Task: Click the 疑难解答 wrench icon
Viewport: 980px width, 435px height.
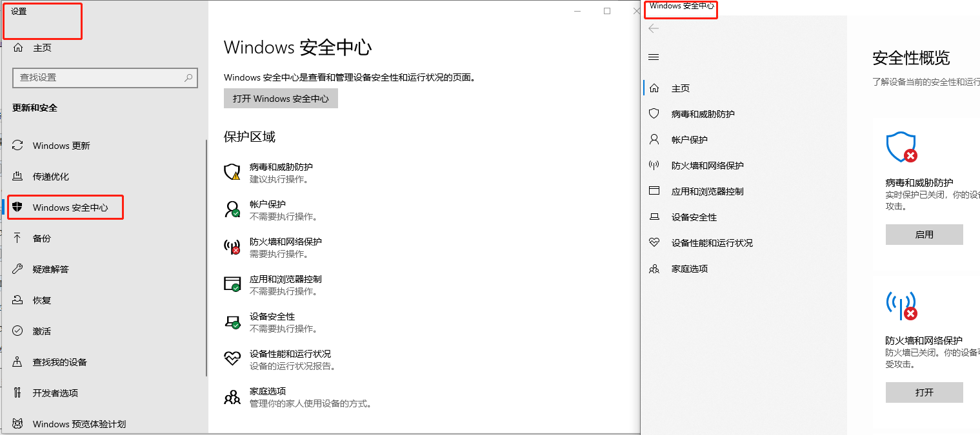Action: point(18,269)
